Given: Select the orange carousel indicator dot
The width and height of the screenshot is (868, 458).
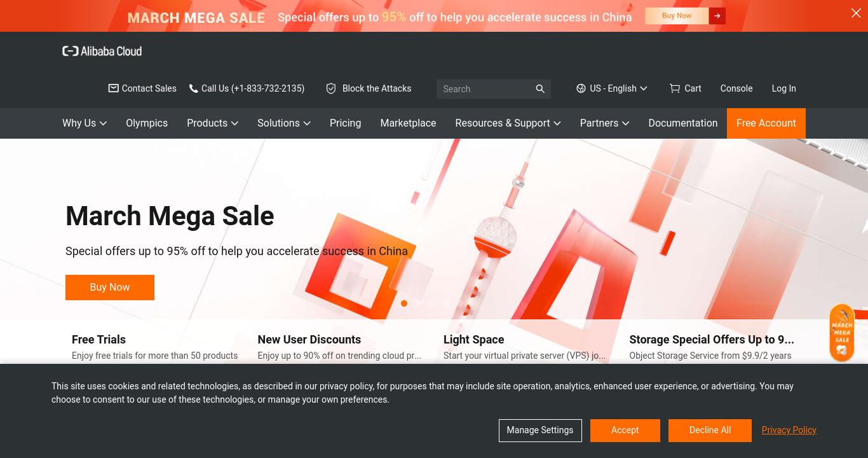Looking at the screenshot, I should click(404, 303).
